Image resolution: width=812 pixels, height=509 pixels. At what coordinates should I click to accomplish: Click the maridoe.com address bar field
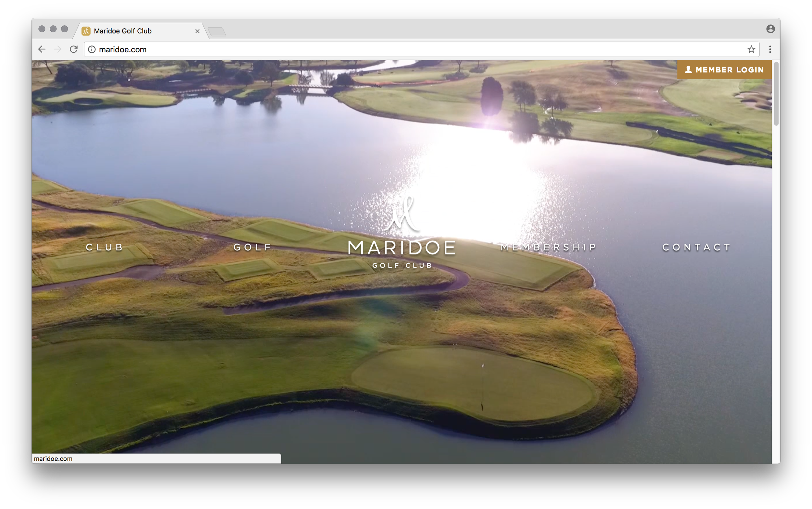point(404,49)
